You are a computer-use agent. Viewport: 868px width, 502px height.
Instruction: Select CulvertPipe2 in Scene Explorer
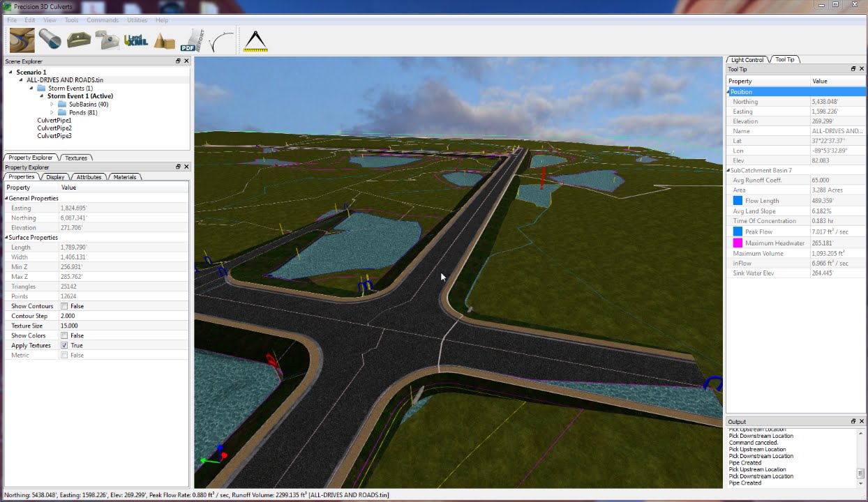coord(54,128)
